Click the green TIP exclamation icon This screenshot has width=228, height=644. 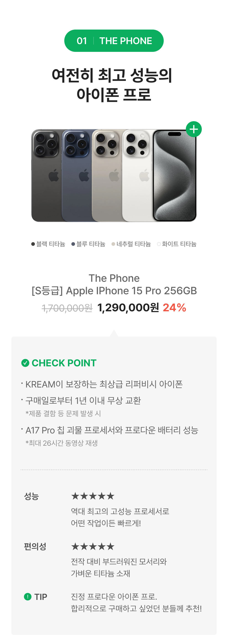coord(28,597)
